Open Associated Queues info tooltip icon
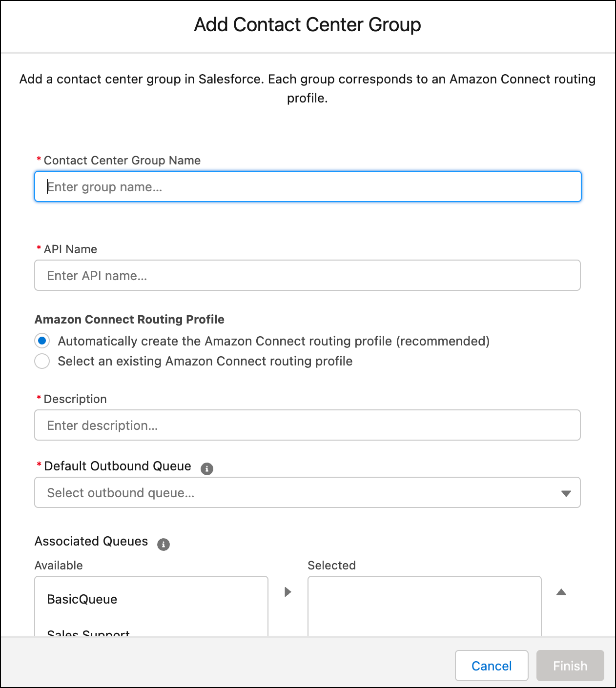Image resolution: width=616 pixels, height=688 pixels. tap(164, 544)
